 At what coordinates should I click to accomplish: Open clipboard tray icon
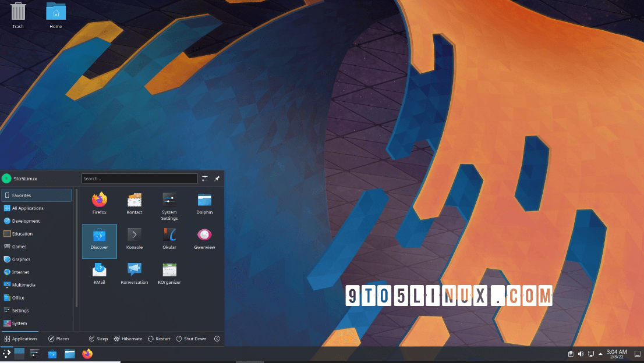click(x=571, y=354)
